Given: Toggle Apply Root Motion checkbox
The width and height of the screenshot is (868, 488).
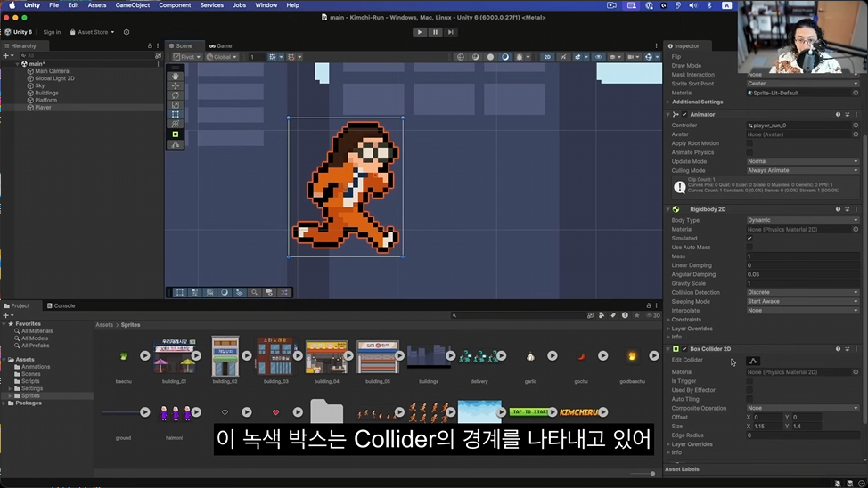Looking at the screenshot, I should 749,143.
